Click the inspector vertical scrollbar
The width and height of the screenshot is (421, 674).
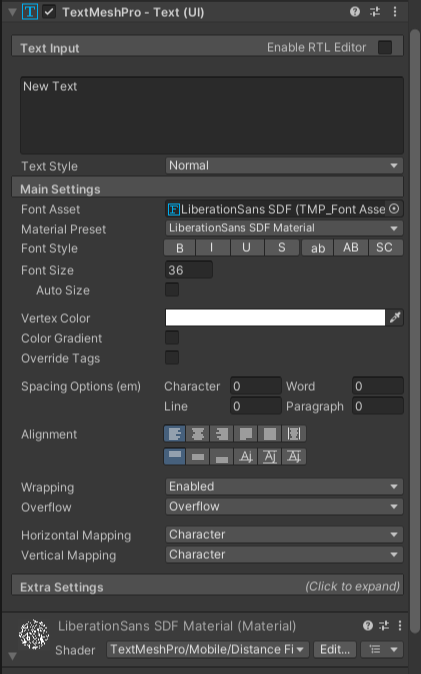point(415,331)
